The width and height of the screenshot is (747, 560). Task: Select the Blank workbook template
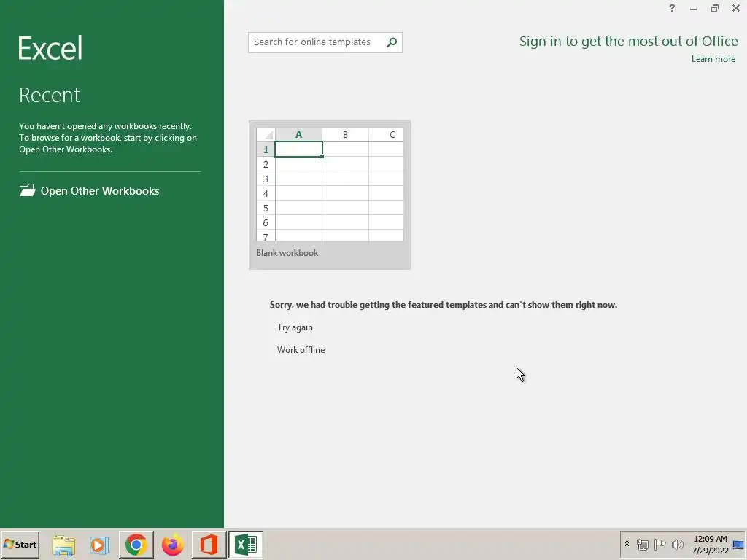[330, 195]
